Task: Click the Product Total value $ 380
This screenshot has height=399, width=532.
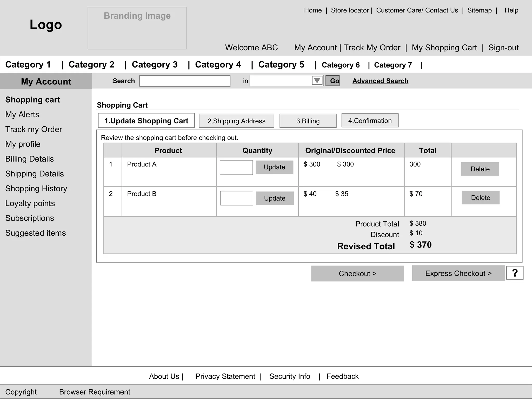Action: (x=418, y=223)
